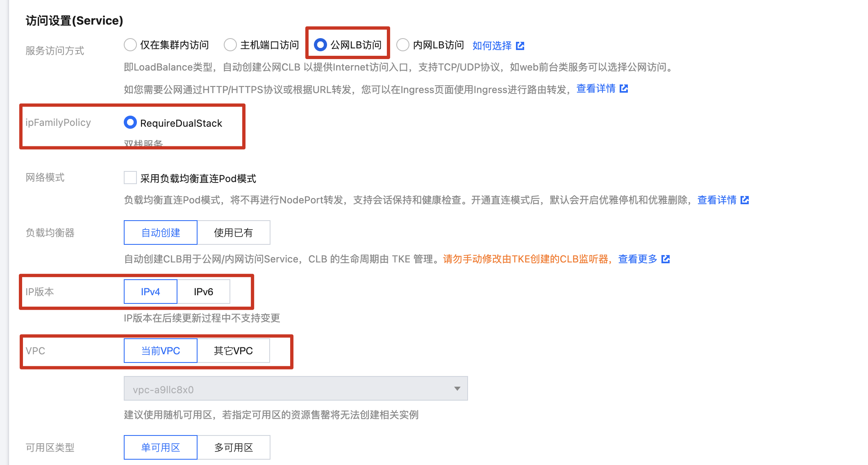The width and height of the screenshot is (868, 465).
Task: Select 内网LB访问 radio option
Action: pos(403,45)
